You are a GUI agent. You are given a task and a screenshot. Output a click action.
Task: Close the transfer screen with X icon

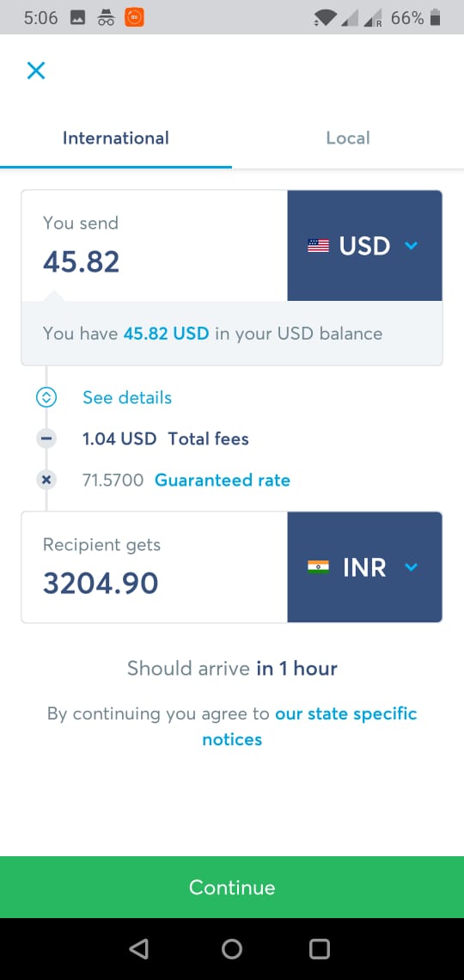pos(36,70)
